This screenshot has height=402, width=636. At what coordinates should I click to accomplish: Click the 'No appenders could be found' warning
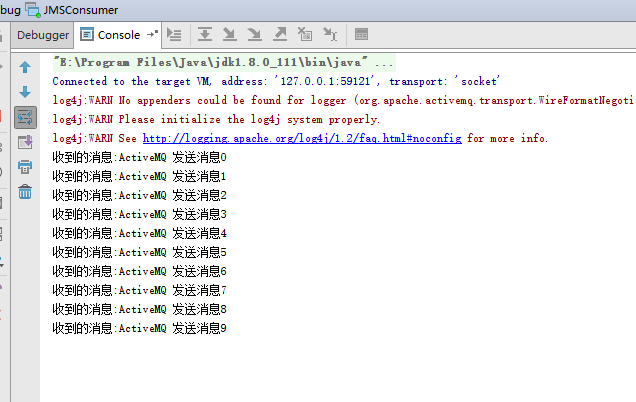point(343,101)
